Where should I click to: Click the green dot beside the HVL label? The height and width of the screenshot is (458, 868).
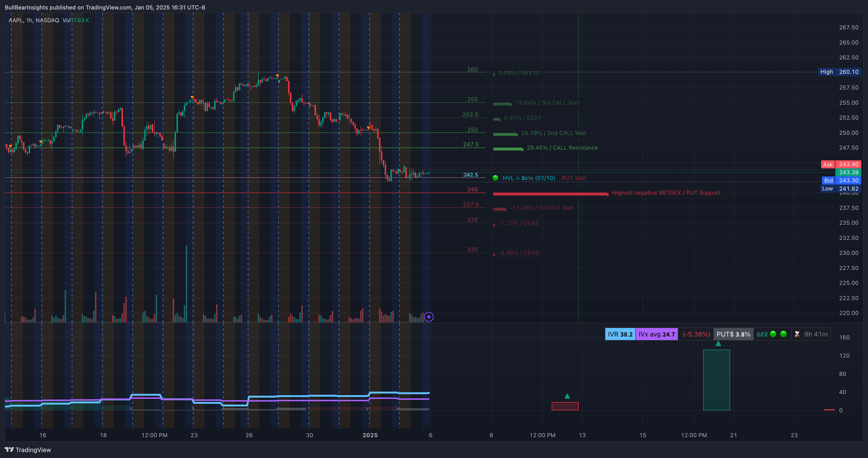pos(495,178)
